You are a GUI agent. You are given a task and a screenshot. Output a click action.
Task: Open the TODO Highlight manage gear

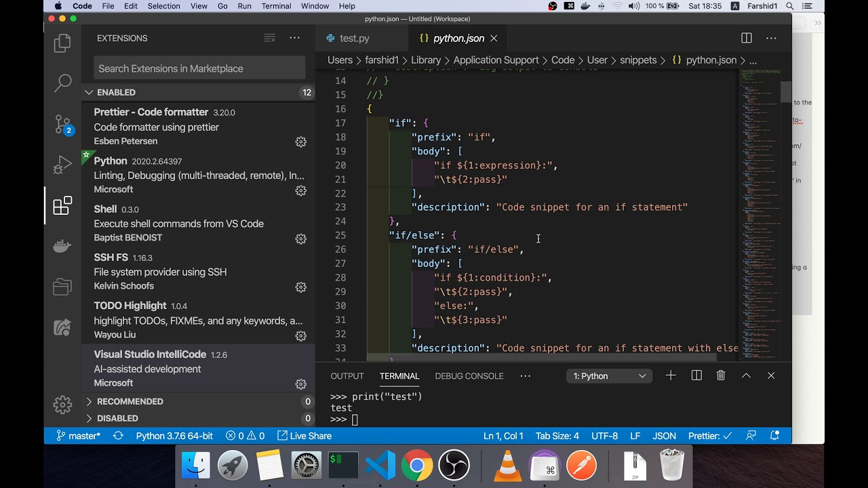click(x=301, y=335)
